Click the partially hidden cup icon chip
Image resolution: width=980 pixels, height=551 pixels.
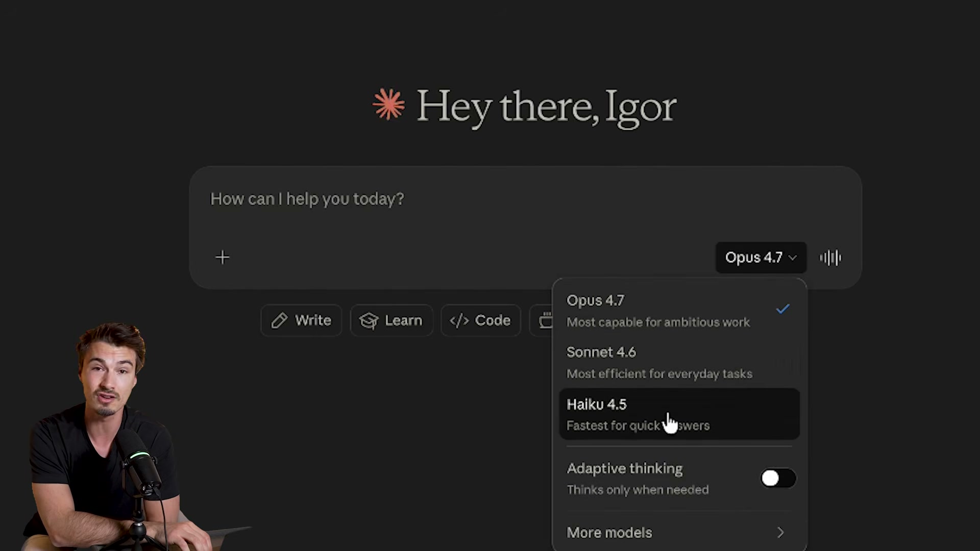[544, 320]
